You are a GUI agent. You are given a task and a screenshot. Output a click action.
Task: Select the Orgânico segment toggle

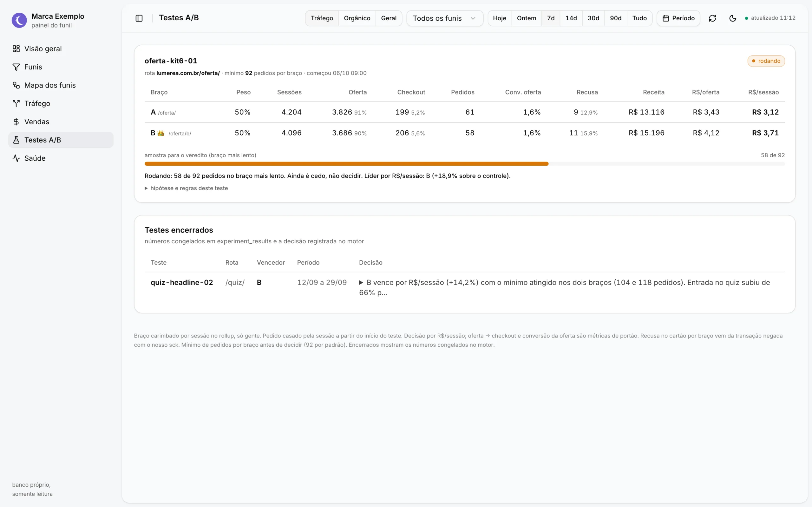click(x=357, y=18)
